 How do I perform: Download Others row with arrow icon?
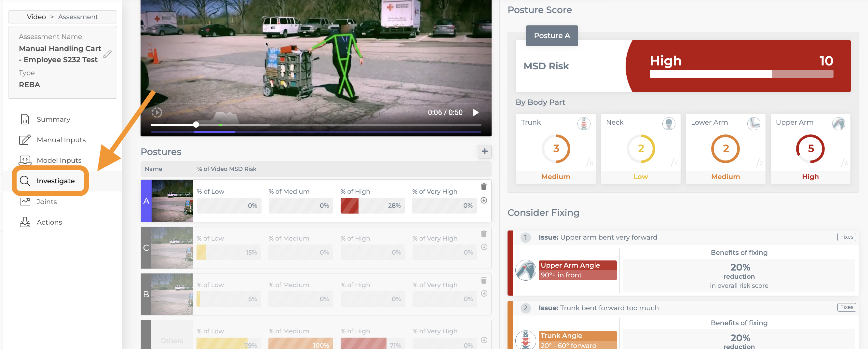[483, 340]
